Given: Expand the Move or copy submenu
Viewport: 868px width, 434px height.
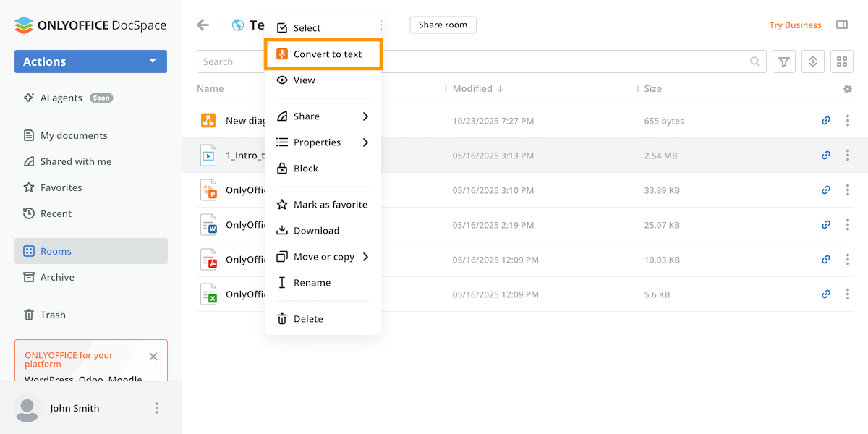Looking at the screenshot, I should point(323,257).
